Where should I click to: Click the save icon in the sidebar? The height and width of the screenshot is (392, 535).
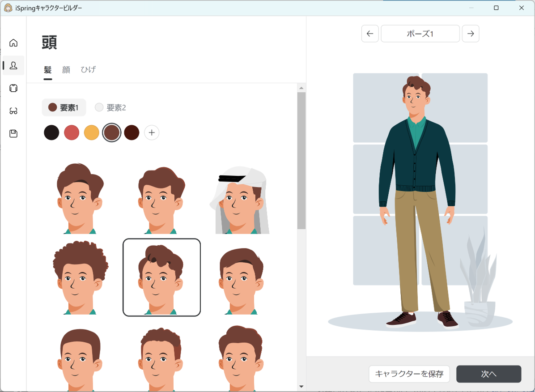(14, 133)
